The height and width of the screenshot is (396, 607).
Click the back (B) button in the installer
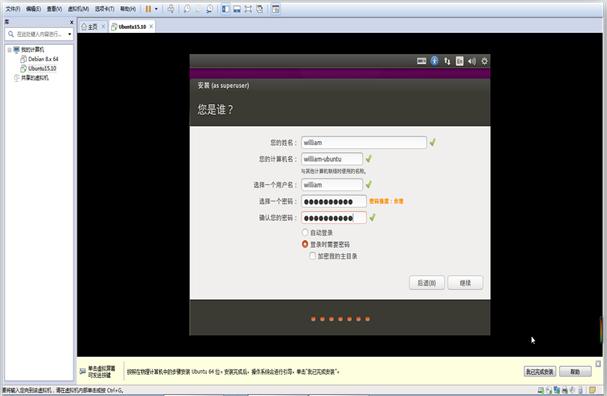point(427,283)
